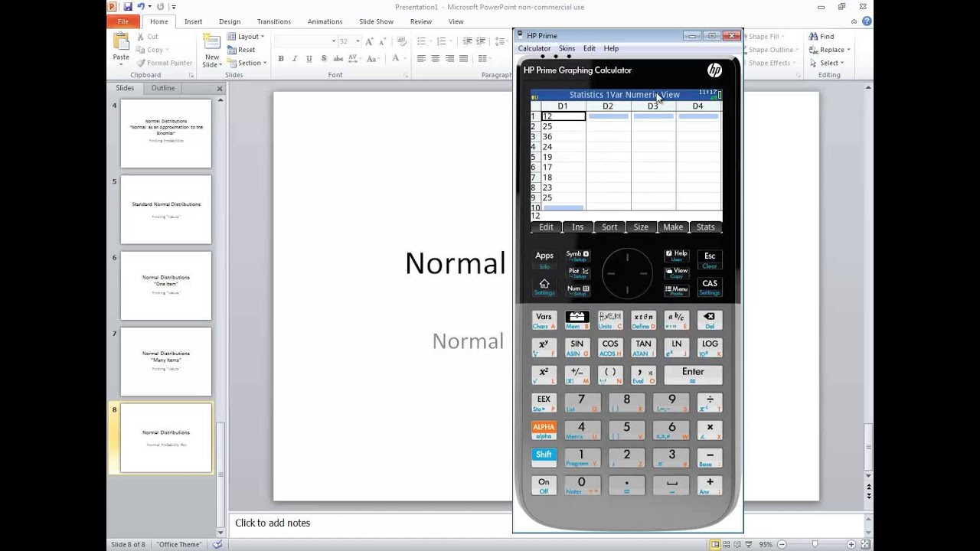Switch to the Insert ribbon tab

click(x=193, y=21)
